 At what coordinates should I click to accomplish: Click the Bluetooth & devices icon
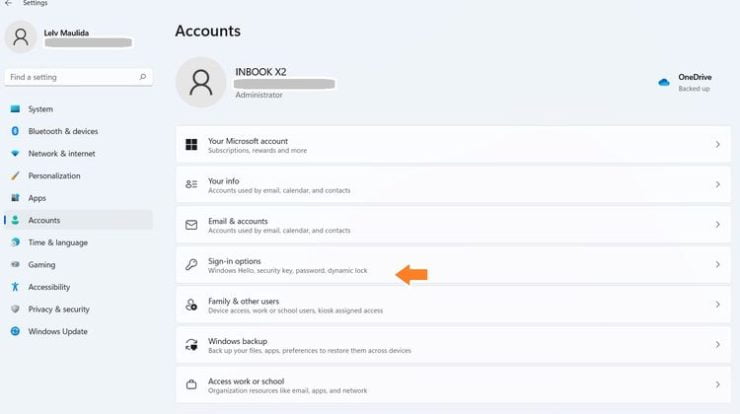[x=15, y=131]
